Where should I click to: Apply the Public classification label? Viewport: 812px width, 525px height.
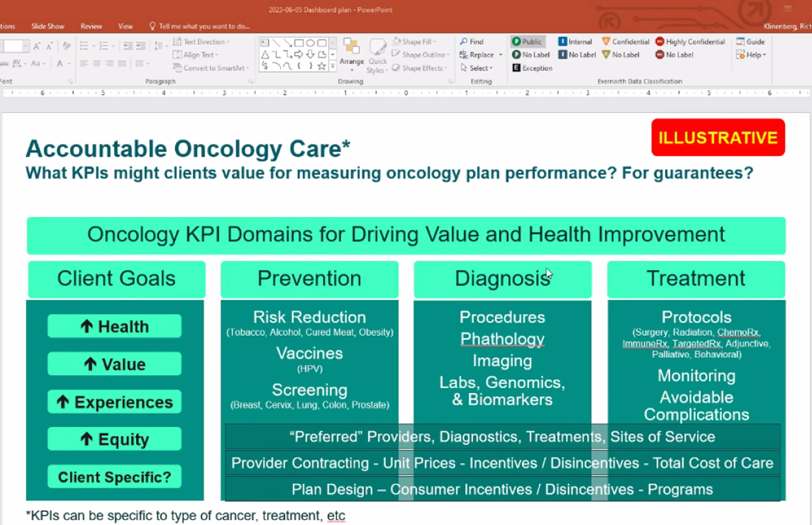(x=527, y=42)
